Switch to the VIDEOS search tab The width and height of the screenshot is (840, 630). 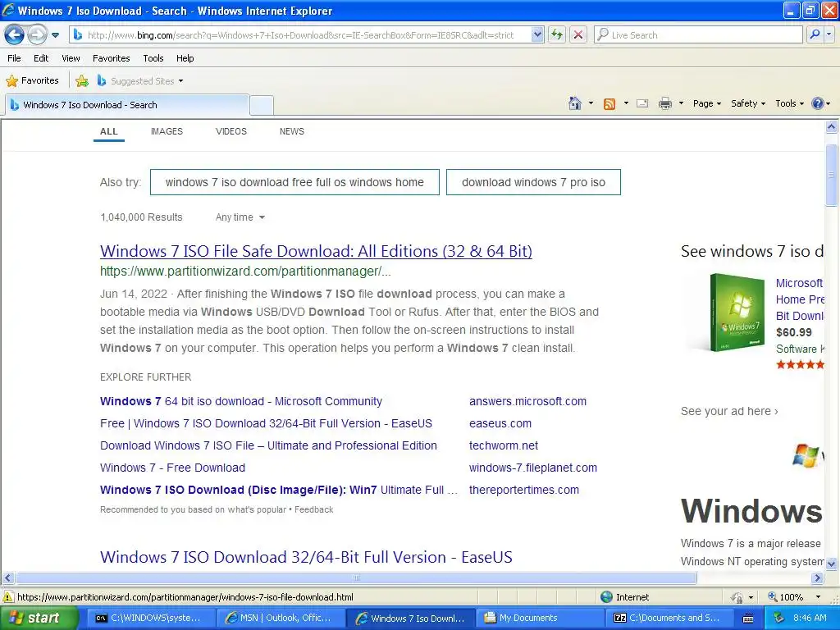231,131
